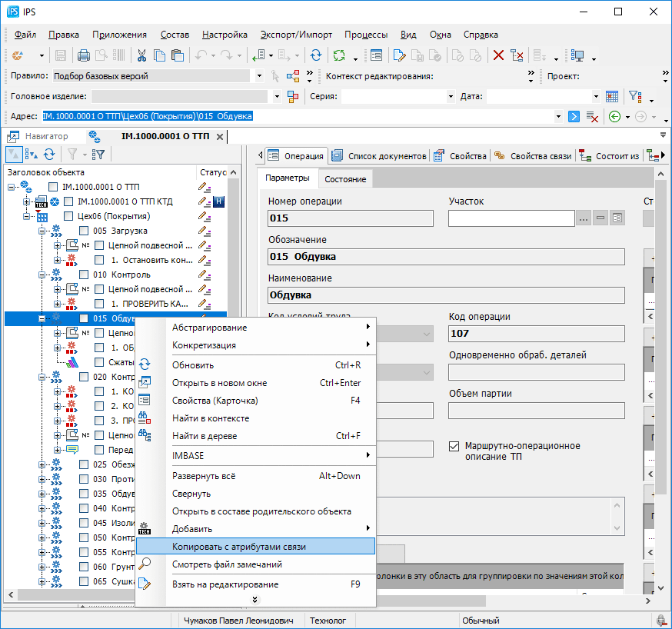
Task: Switch to the Состояние tab
Action: (345, 179)
